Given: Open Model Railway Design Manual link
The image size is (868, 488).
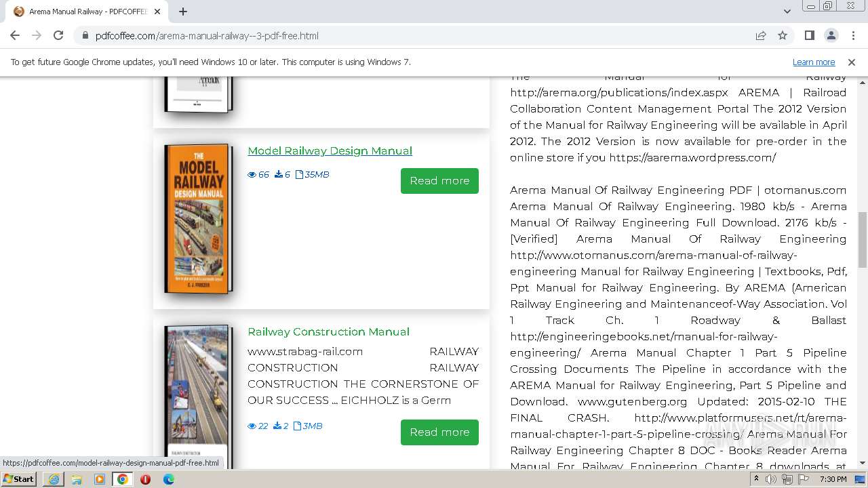Looking at the screenshot, I should (x=330, y=150).
